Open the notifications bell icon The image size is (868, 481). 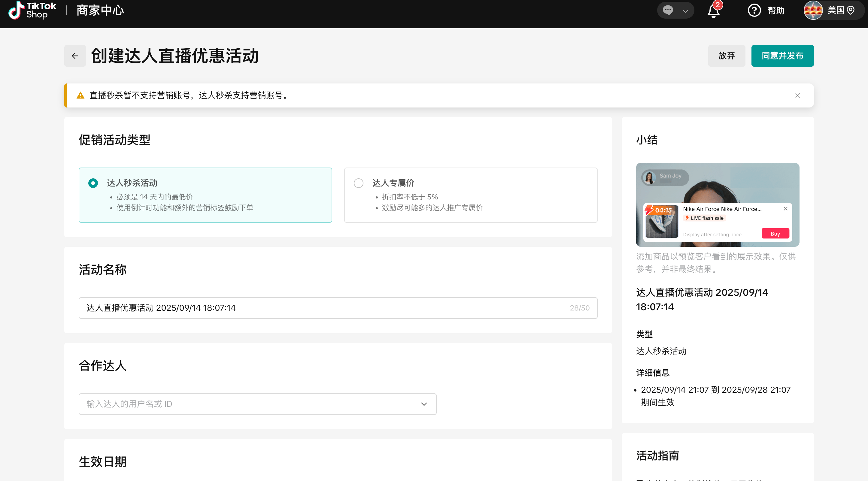pyautogui.click(x=713, y=11)
